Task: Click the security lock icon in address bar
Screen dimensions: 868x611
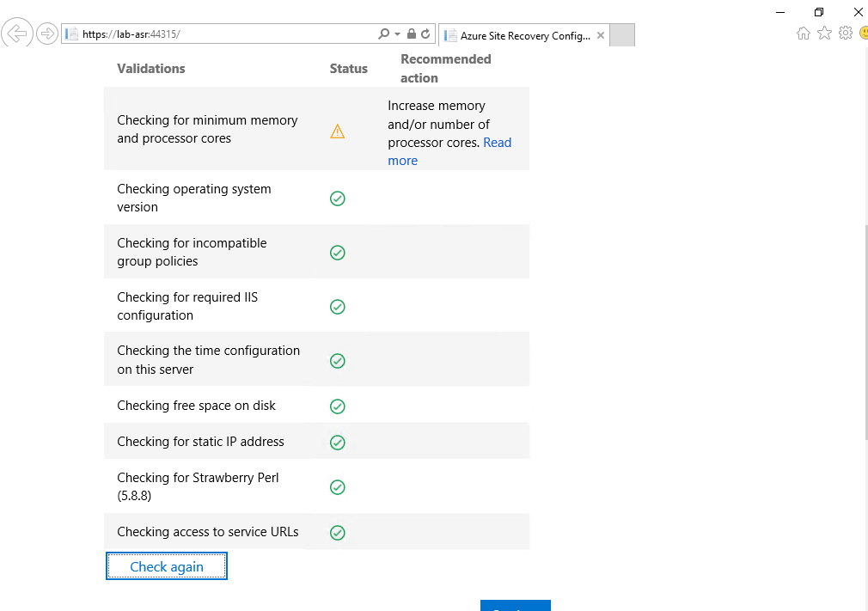Action: coord(411,34)
